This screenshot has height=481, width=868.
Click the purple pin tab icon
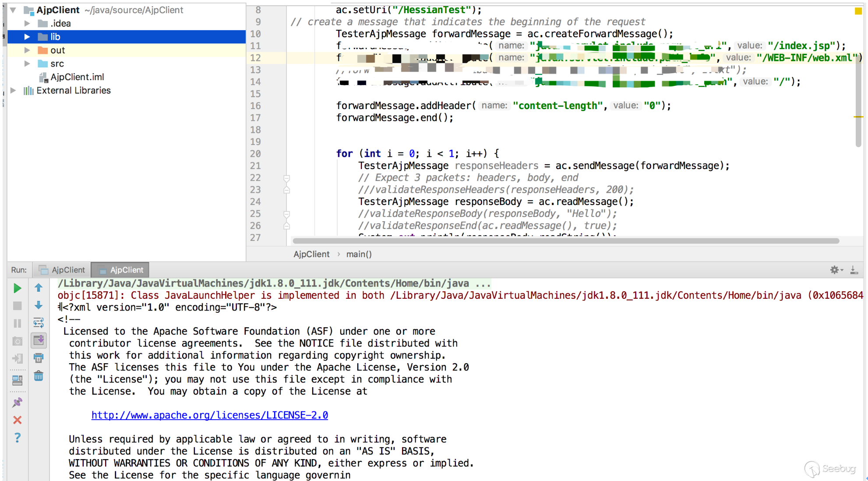point(17,402)
